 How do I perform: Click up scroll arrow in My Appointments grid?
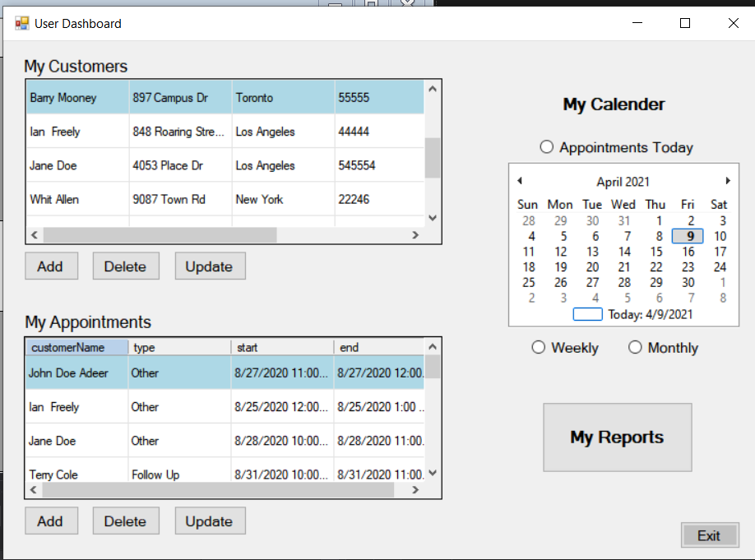pos(433,347)
